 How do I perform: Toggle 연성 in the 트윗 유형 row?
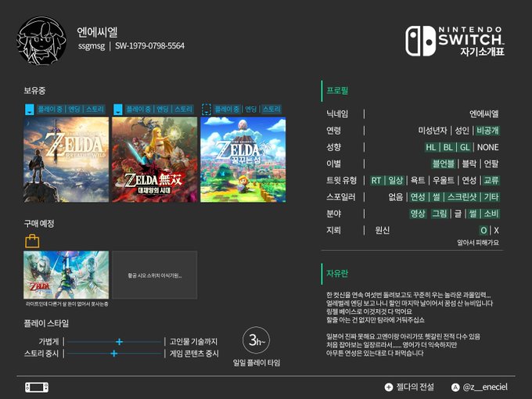point(469,181)
